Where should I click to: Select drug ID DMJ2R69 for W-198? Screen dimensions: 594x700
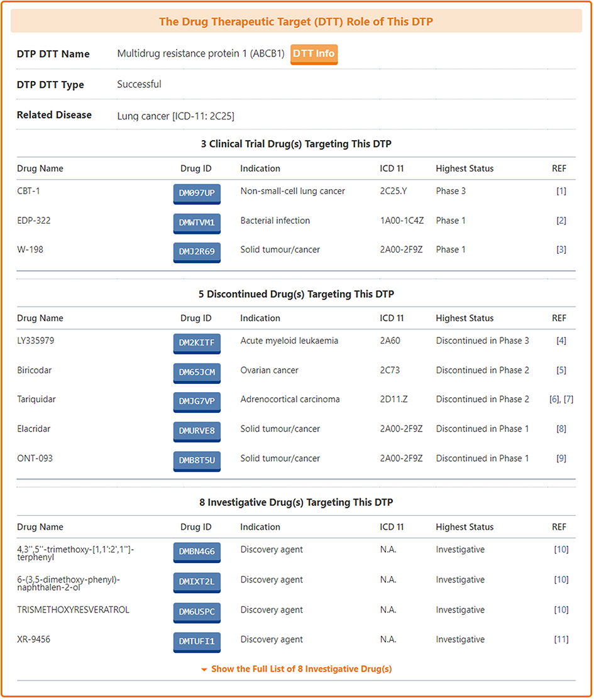click(x=197, y=252)
